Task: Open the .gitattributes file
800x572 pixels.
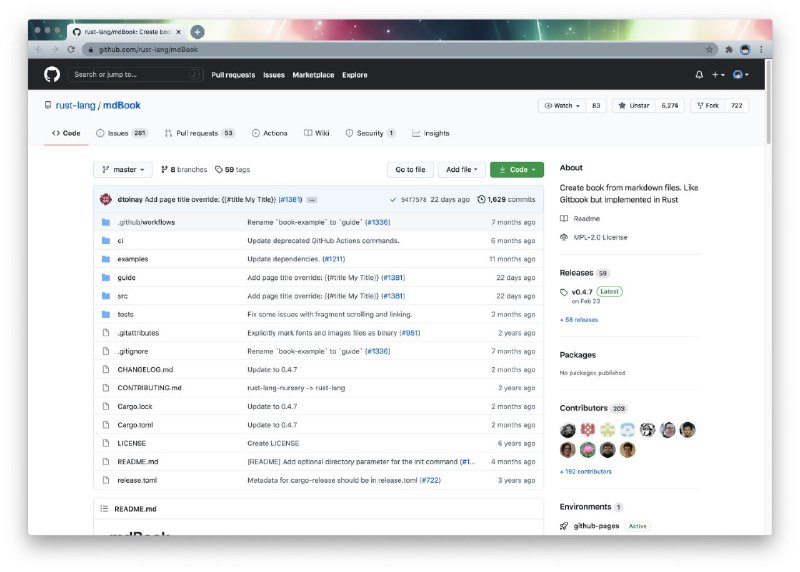Action: (138, 333)
